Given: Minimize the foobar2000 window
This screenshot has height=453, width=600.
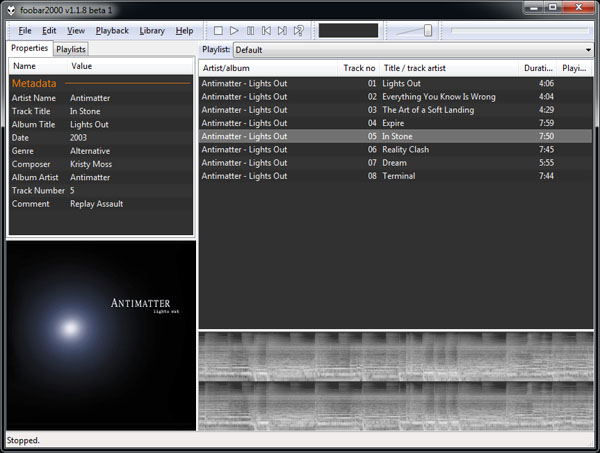Looking at the screenshot, I should point(534,7).
